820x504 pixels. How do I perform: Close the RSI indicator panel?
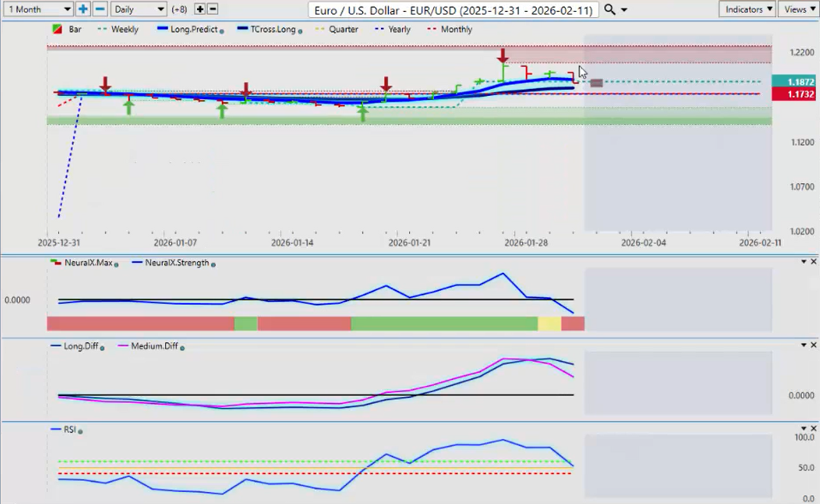pyautogui.click(x=813, y=429)
